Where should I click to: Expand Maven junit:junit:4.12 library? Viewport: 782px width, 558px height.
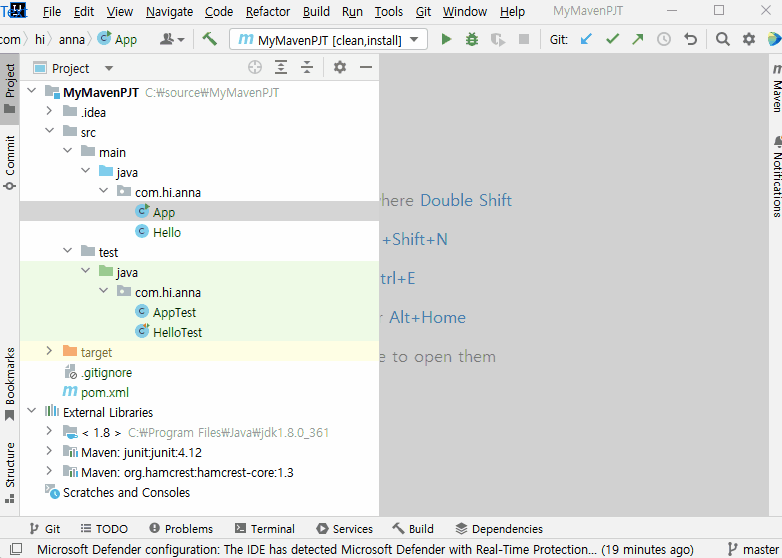(x=49, y=451)
